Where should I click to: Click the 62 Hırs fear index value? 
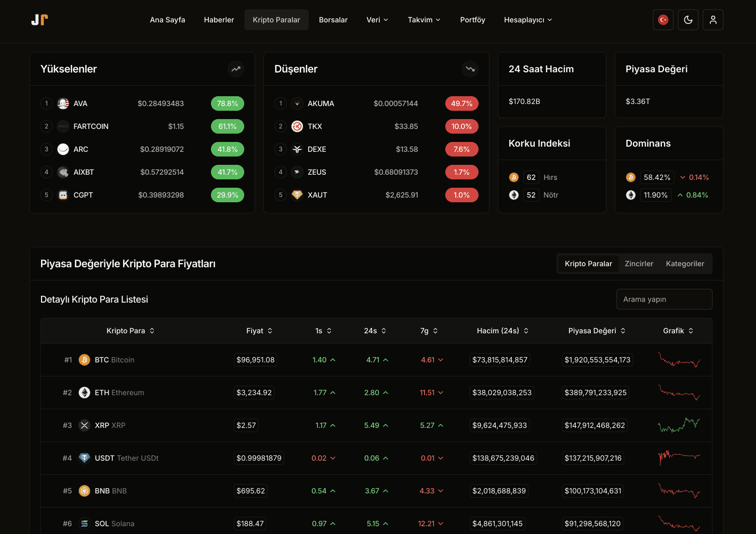pyautogui.click(x=531, y=177)
